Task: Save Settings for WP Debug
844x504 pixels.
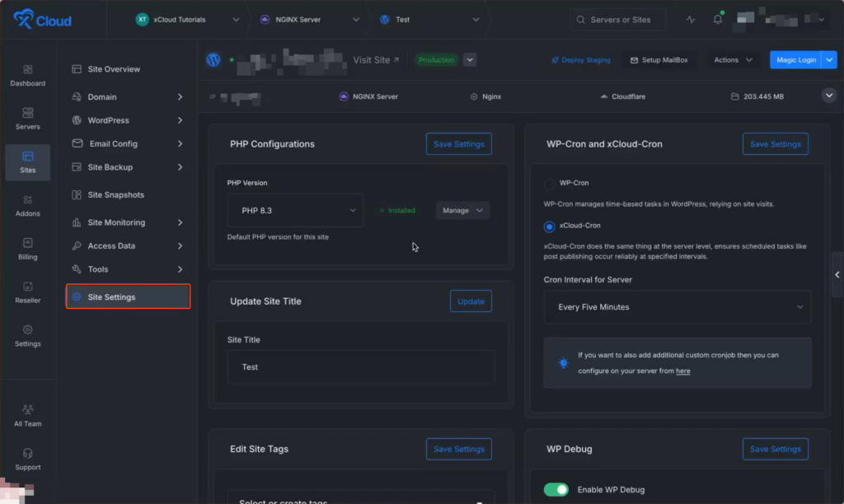Action: (x=775, y=449)
